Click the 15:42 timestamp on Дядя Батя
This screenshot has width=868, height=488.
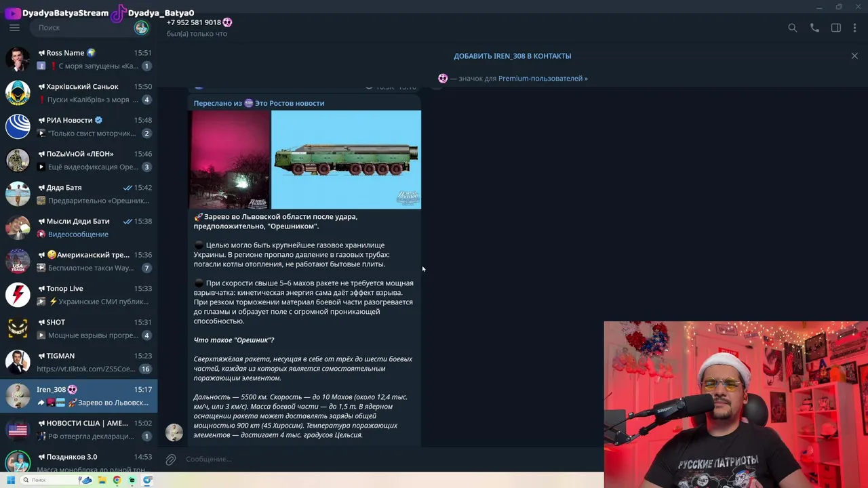pyautogui.click(x=142, y=188)
